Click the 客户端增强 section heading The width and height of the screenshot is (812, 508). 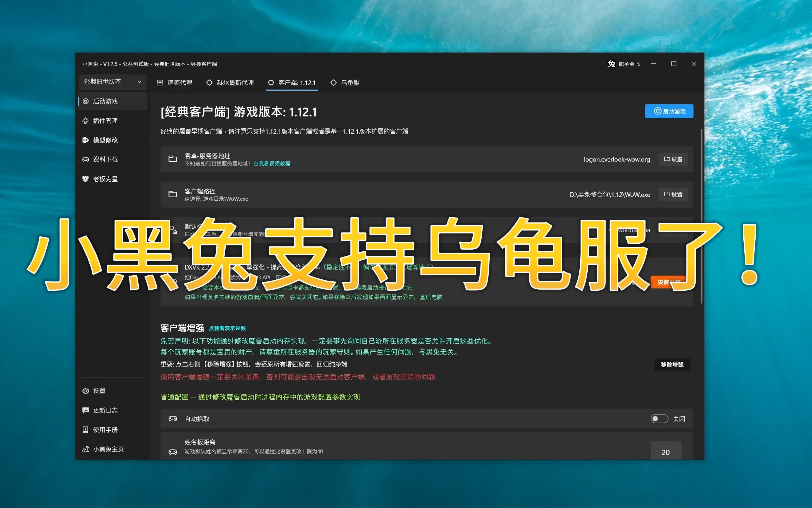(182, 328)
